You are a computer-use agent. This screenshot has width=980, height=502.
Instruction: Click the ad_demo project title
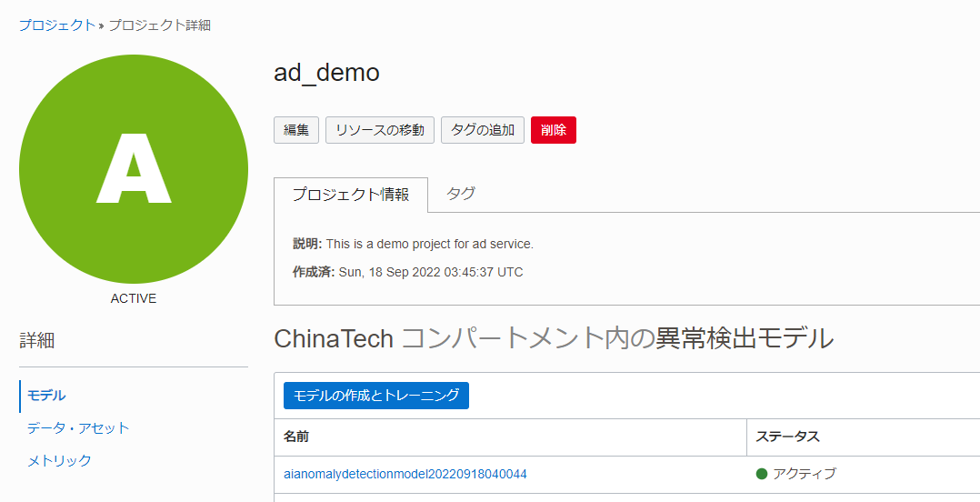pos(326,73)
